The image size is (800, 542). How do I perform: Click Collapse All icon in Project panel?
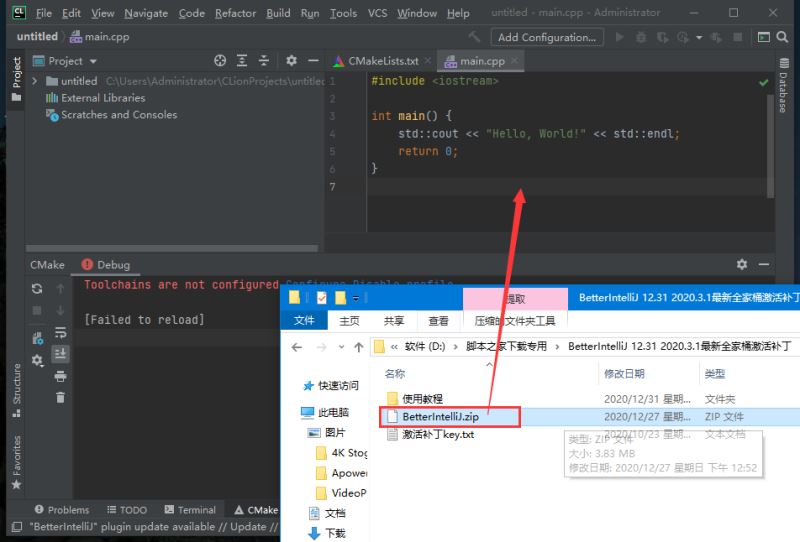click(264, 61)
